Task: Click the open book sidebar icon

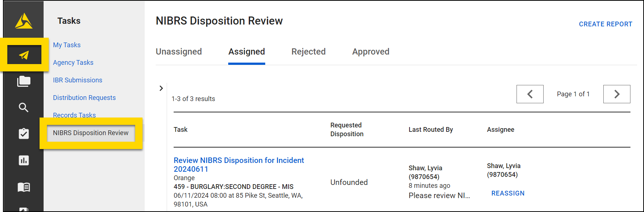Action: [24, 187]
